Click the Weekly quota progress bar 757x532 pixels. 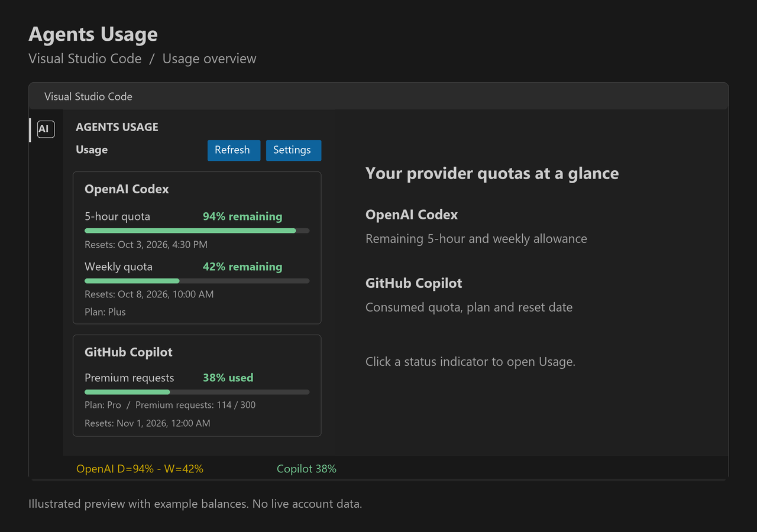pyautogui.click(x=197, y=281)
